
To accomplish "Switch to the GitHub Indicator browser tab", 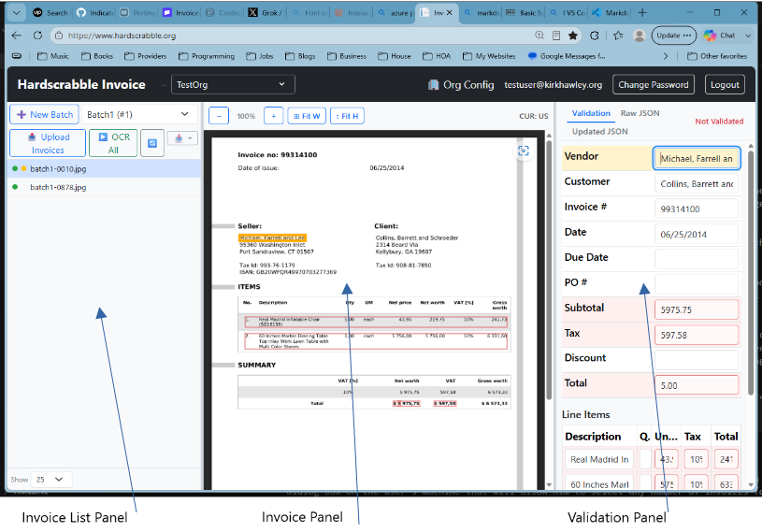I will (95, 13).
